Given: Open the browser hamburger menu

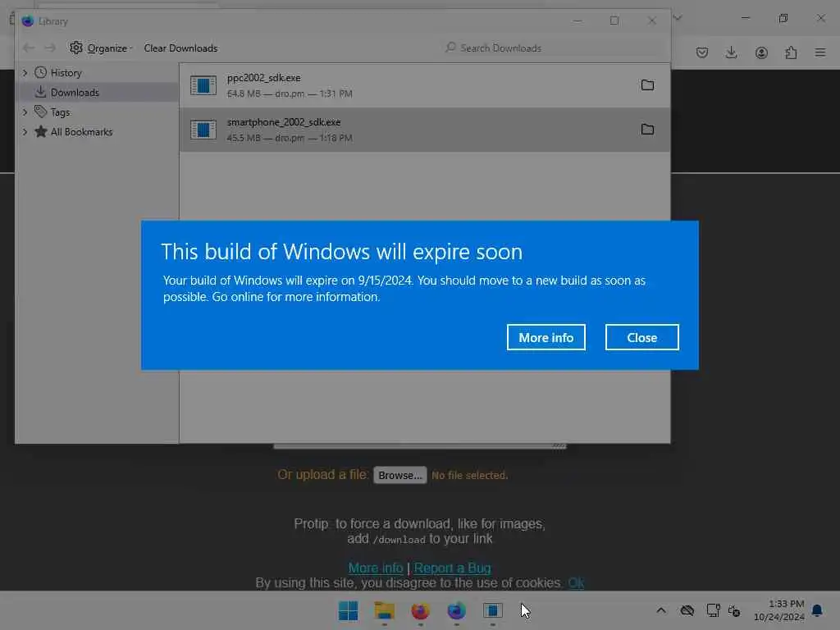Looking at the screenshot, I should click(820, 52).
